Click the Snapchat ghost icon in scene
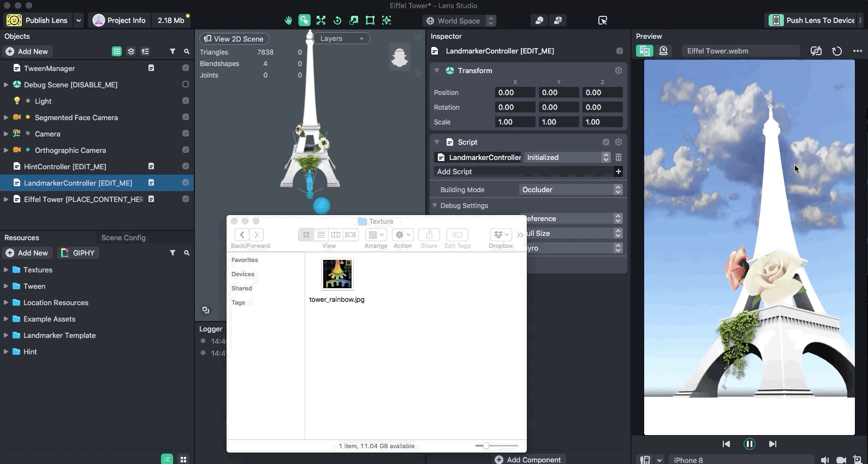Screen dimensions: 868x464 click(400, 57)
